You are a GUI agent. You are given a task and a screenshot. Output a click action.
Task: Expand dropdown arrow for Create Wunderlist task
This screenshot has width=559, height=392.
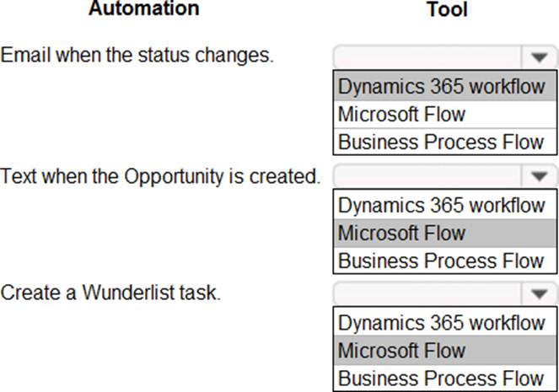point(539,294)
